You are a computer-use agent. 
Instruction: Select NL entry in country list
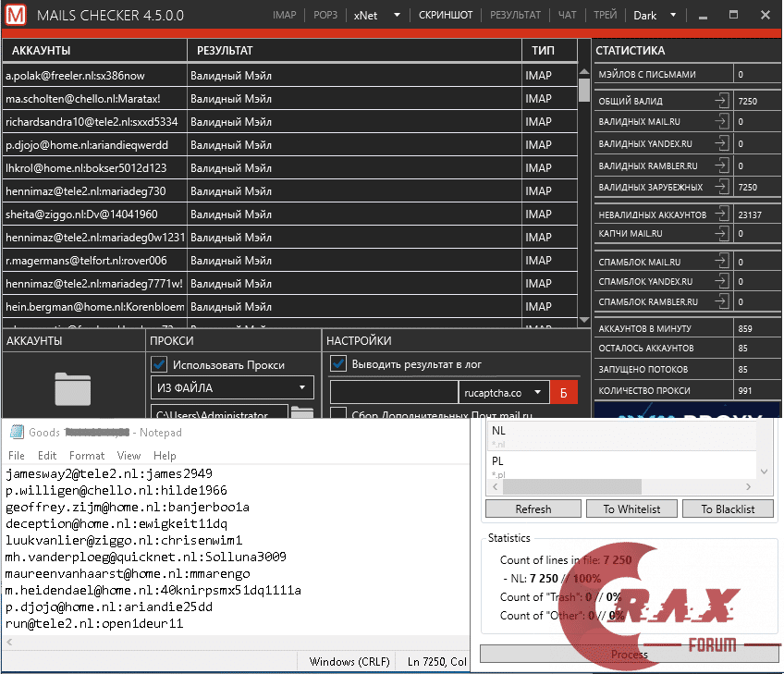pos(622,435)
